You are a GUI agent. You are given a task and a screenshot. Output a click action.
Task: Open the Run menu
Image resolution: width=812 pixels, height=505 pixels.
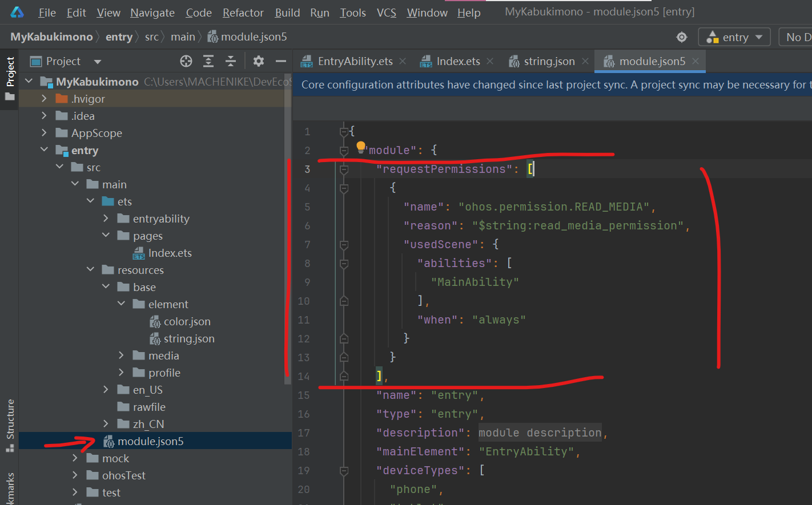click(x=320, y=13)
